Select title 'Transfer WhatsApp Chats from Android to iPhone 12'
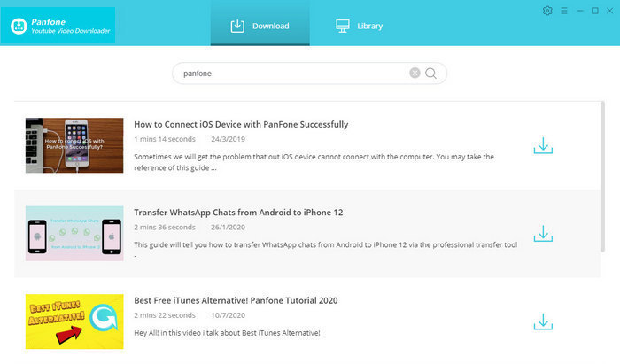Image resolution: width=620 pixels, height=364 pixels. pyautogui.click(x=238, y=213)
